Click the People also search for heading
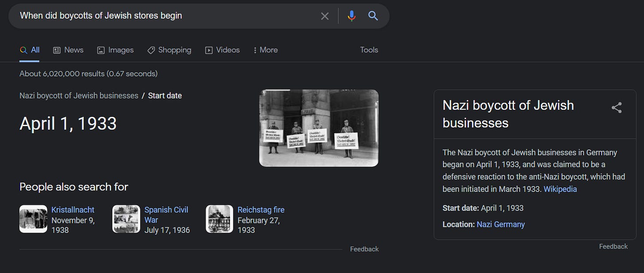The height and width of the screenshot is (273, 644). (x=74, y=187)
